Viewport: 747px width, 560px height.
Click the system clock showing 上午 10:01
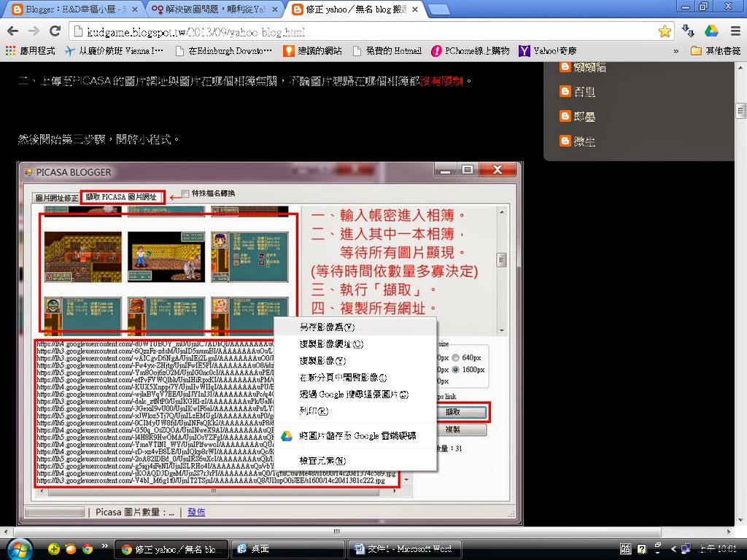coord(718,549)
